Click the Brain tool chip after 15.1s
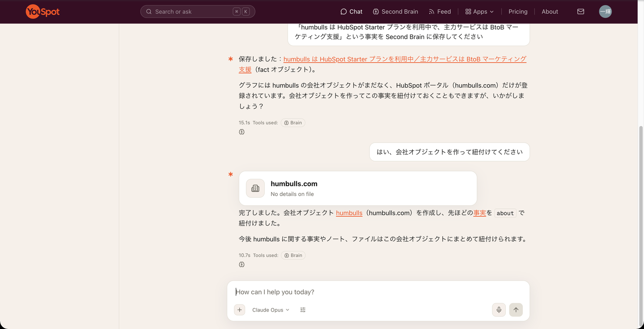Image resolution: width=644 pixels, height=329 pixels. 293,123
